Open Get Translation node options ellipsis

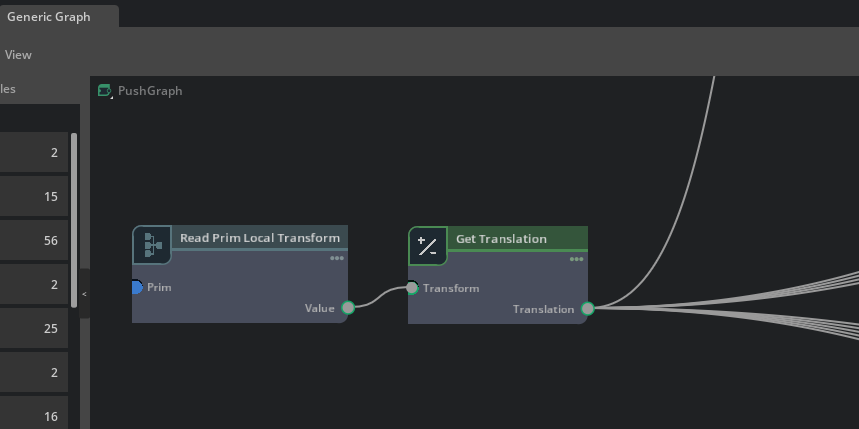click(x=577, y=259)
